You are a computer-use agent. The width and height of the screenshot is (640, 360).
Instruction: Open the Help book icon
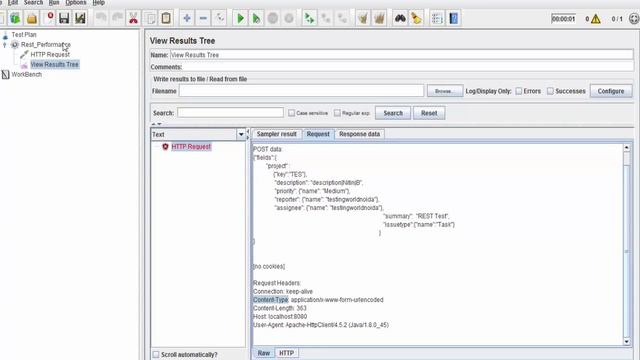point(453,18)
